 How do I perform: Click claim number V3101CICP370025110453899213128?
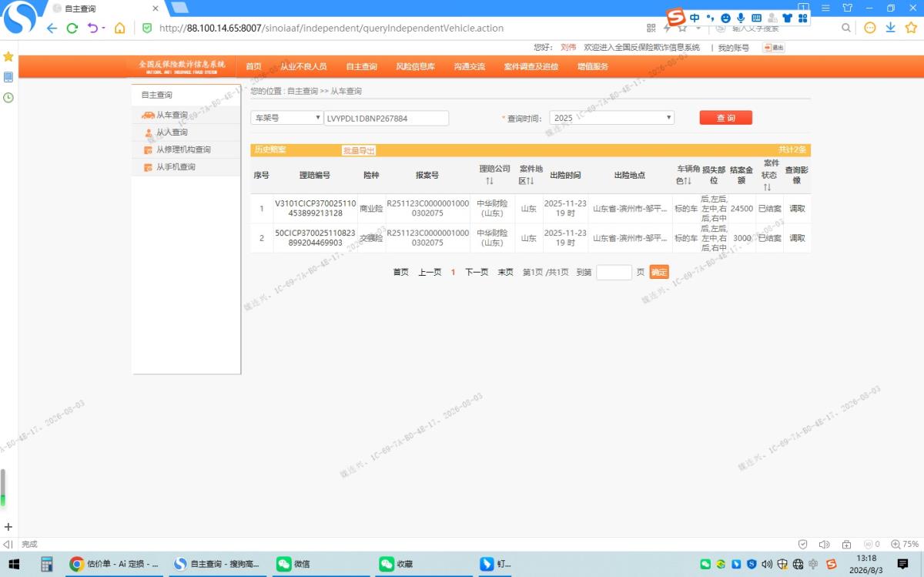coord(315,208)
